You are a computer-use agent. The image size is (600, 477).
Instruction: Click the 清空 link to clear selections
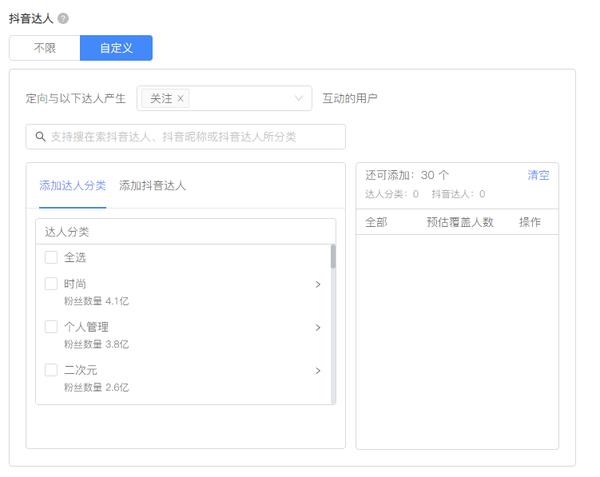pyautogui.click(x=538, y=175)
